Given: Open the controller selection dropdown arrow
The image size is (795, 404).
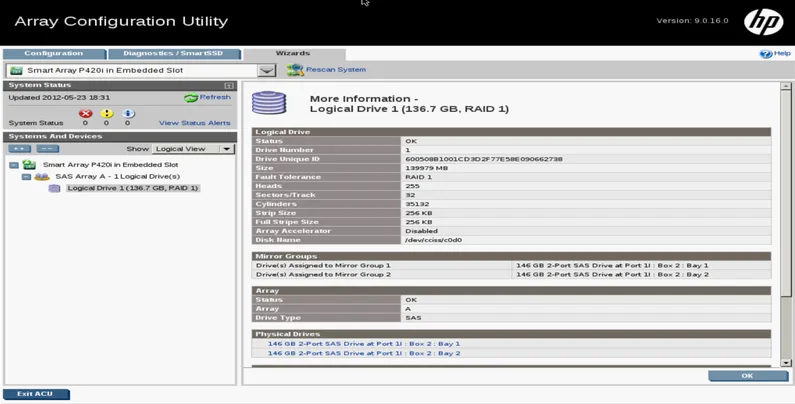Looking at the screenshot, I should click(x=267, y=70).
